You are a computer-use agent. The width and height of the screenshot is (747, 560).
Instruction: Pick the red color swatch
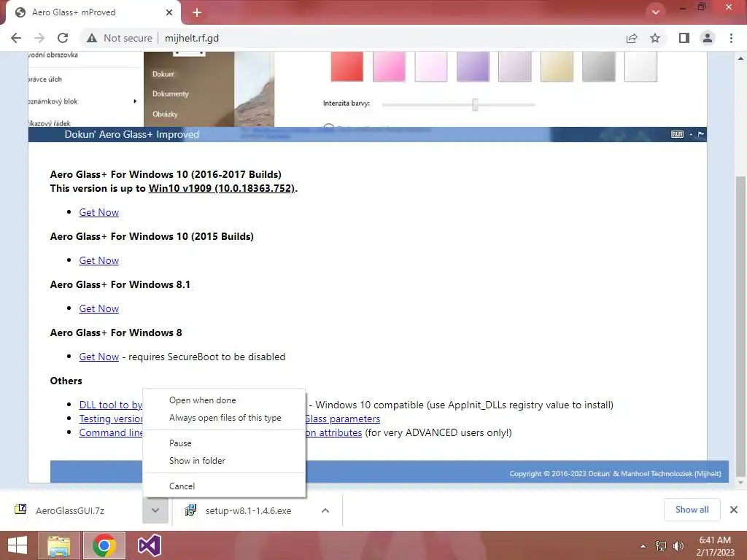347,66
